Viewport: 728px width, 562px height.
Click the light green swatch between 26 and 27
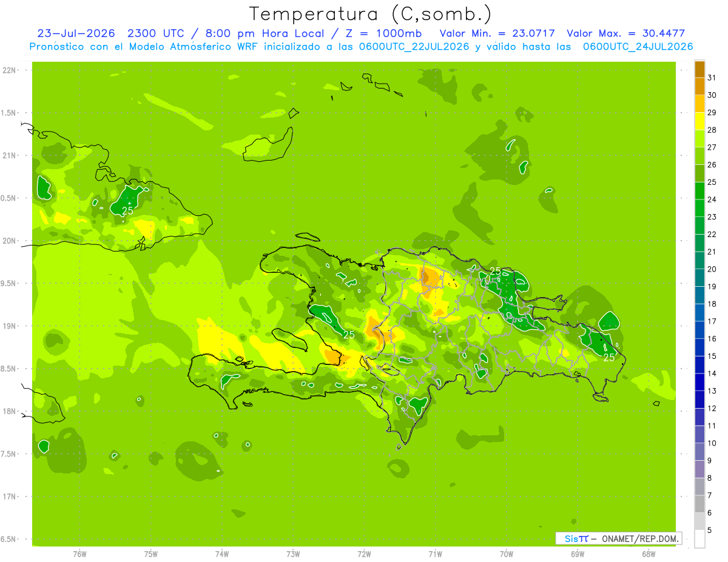click(699, 156)
